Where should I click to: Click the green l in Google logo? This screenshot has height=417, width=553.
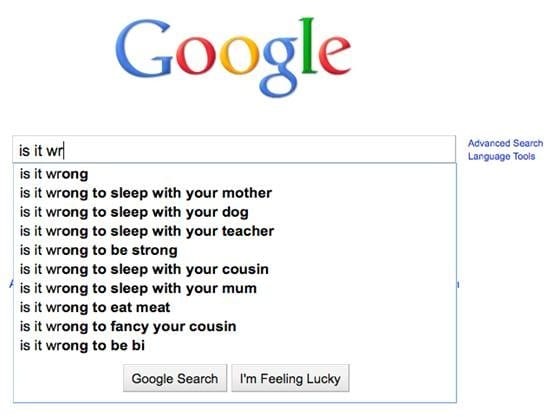click(308, 45)
